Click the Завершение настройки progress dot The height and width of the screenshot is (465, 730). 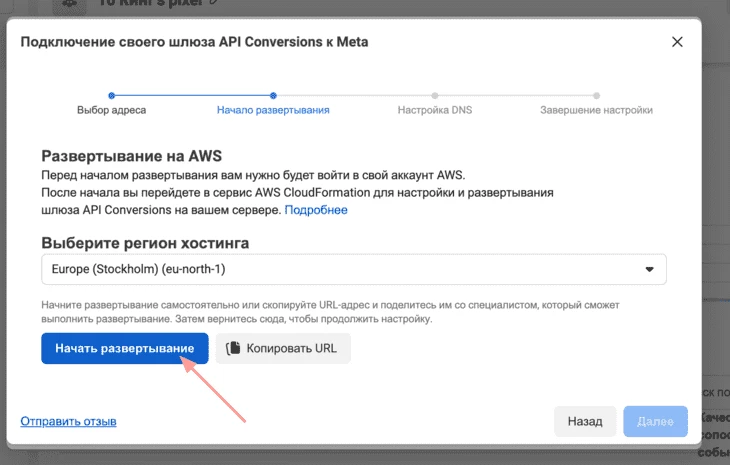click(596, 95)
